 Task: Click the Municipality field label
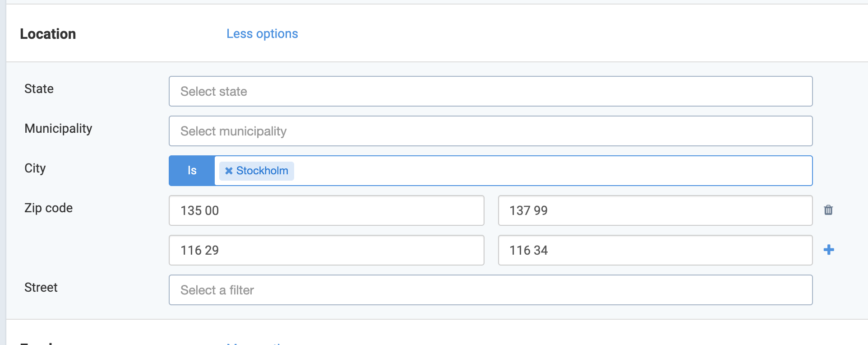(x=58, y=129)
